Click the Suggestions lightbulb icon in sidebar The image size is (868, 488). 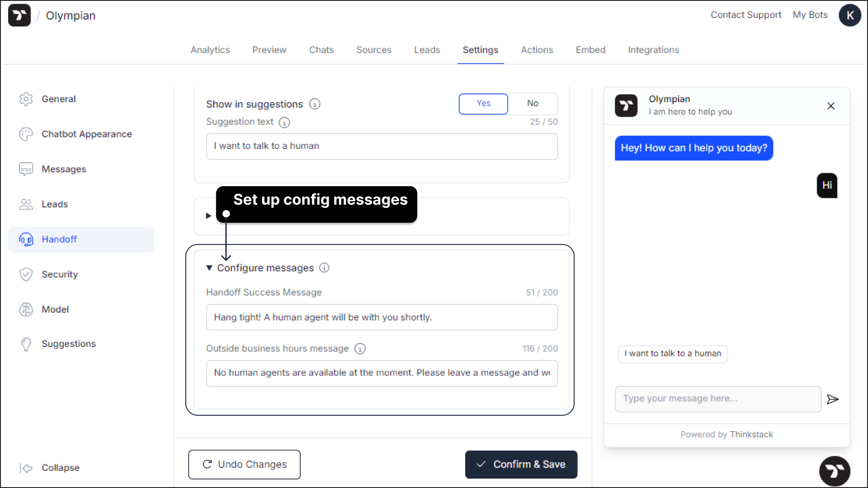[26, 344]
